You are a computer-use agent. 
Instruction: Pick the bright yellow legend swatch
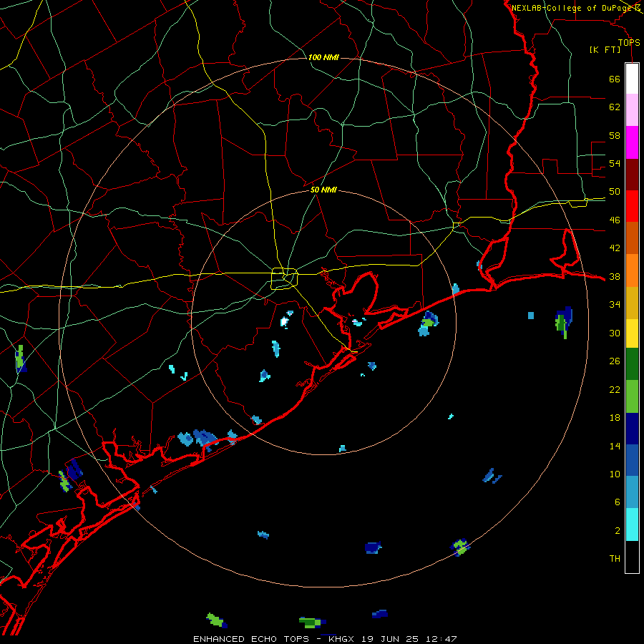(632, 333)
